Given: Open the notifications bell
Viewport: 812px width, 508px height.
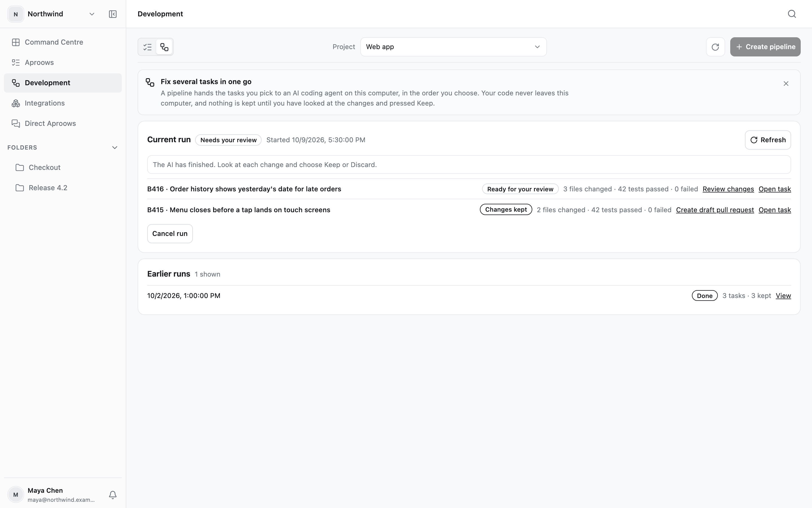Looking at the screenshot, I should click(113, 494).
